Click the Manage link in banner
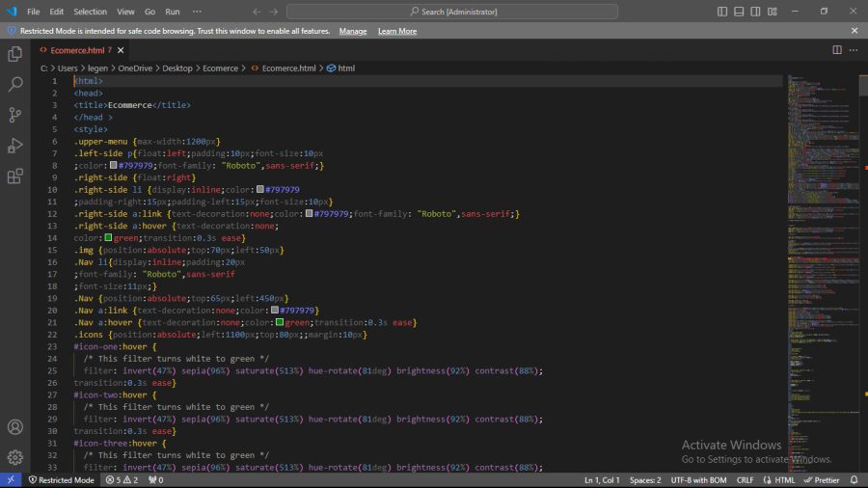The height and width of the screenshot is (488, 868). [x=353, y=31]
